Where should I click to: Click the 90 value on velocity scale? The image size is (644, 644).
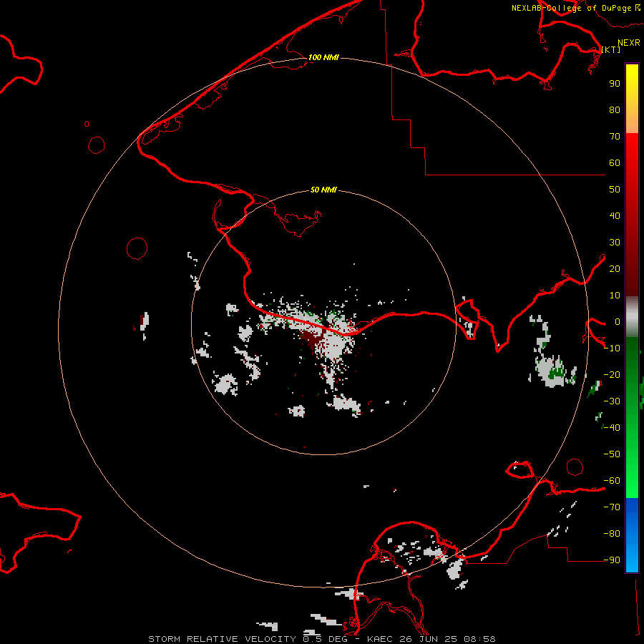pyautogui.click(x=615, y=84)
